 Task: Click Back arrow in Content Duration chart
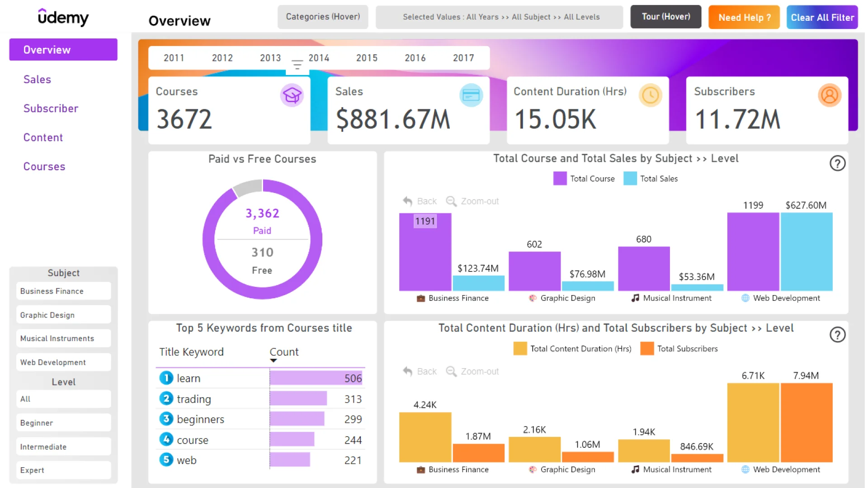pos(407,371)
